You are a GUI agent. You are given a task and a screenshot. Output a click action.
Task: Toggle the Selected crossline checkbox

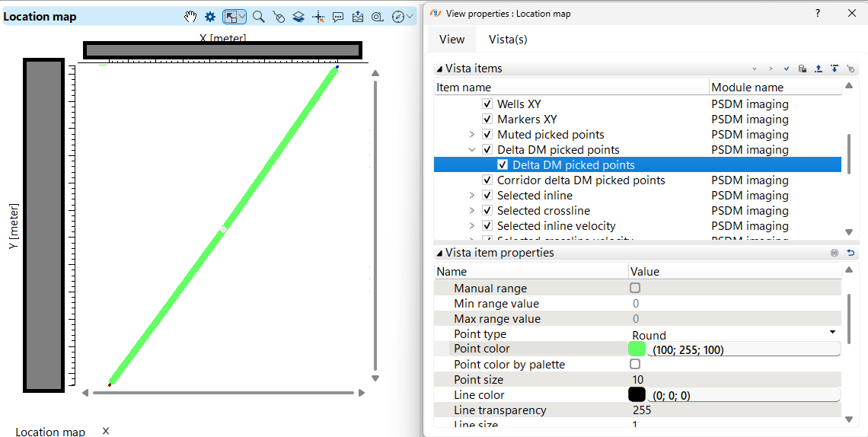(x=487, y=210)
